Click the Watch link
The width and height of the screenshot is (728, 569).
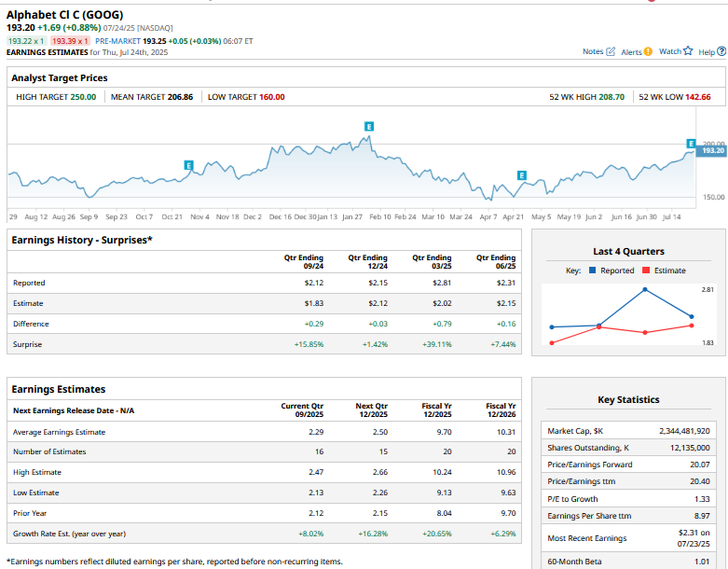point(670,51)
